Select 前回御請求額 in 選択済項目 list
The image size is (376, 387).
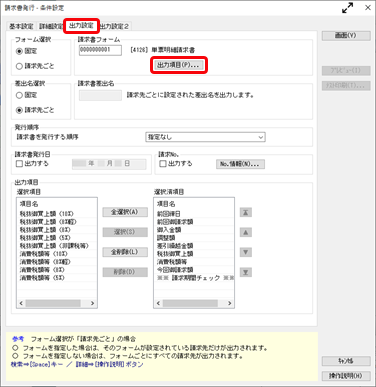click(194, 222)
